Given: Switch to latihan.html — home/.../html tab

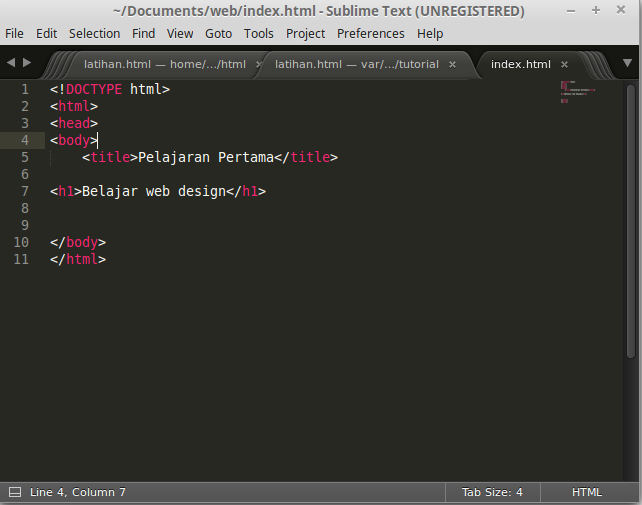Looking at the screenshot, I should pyautogui.click(x=165, y=64).
